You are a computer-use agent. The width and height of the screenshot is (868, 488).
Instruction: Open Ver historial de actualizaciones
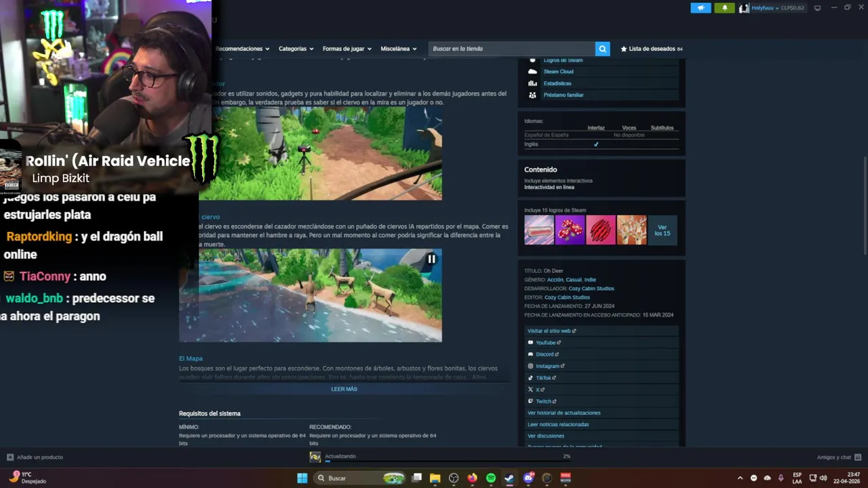click(564, 413)
